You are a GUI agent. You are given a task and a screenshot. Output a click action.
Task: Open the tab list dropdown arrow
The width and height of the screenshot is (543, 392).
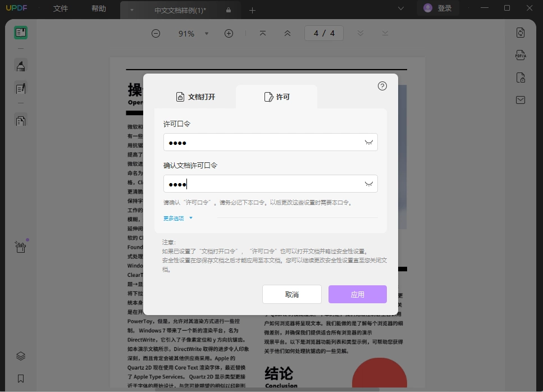pyautogui.click(x=132, y=10)
